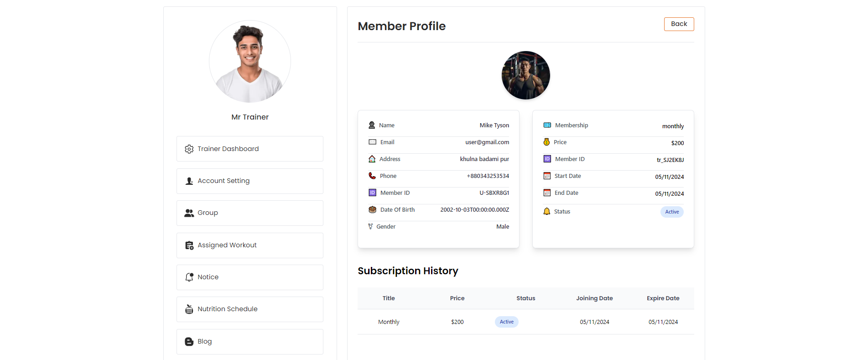Click the Account Setting person icon
The image size is (868, 360).
point(189,181)
